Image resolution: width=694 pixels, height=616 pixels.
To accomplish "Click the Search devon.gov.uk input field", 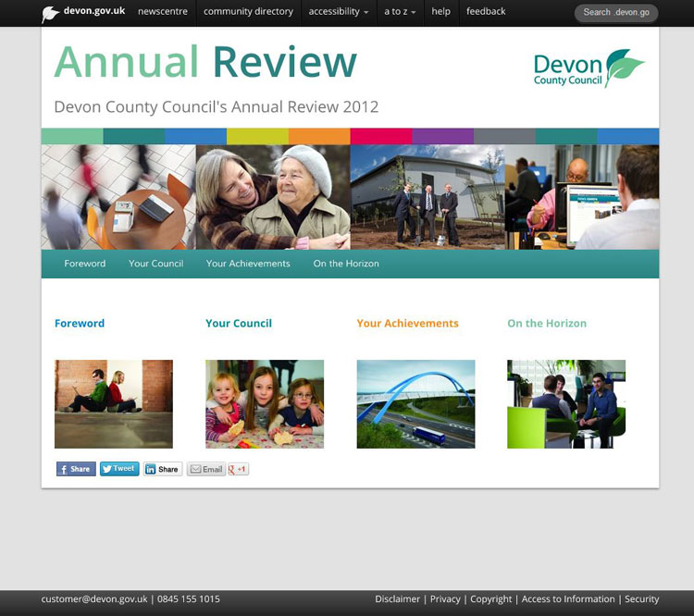I will pos(616,12).
